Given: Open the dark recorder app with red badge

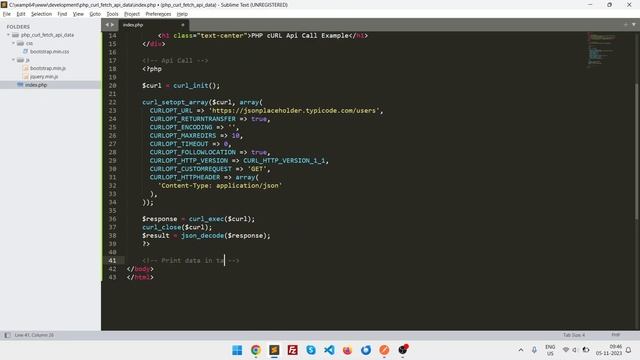Looking at the screenshot, I should (x=403, y=350).
